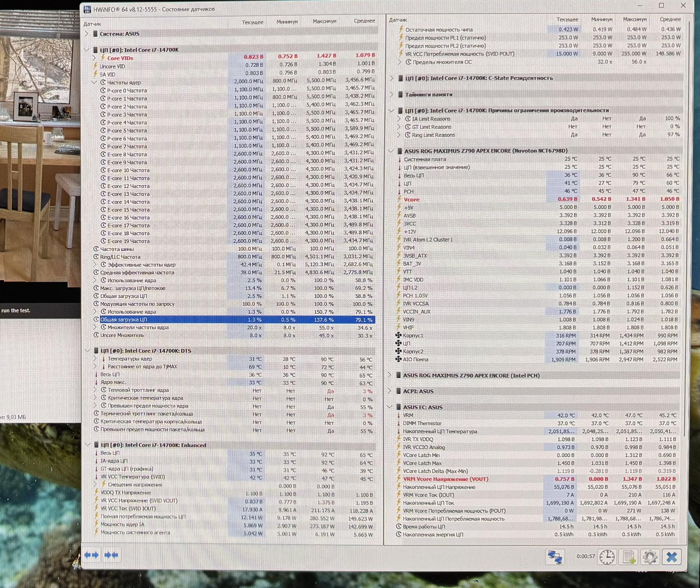Expand IA Limit Reasons entry

399,119
